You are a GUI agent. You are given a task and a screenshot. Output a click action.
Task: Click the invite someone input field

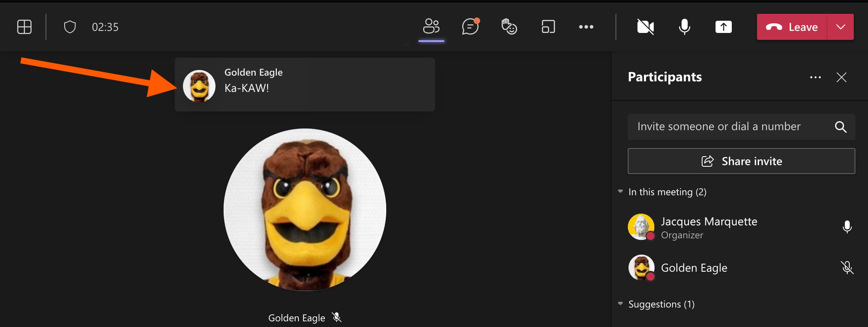(x=728, y=127)
